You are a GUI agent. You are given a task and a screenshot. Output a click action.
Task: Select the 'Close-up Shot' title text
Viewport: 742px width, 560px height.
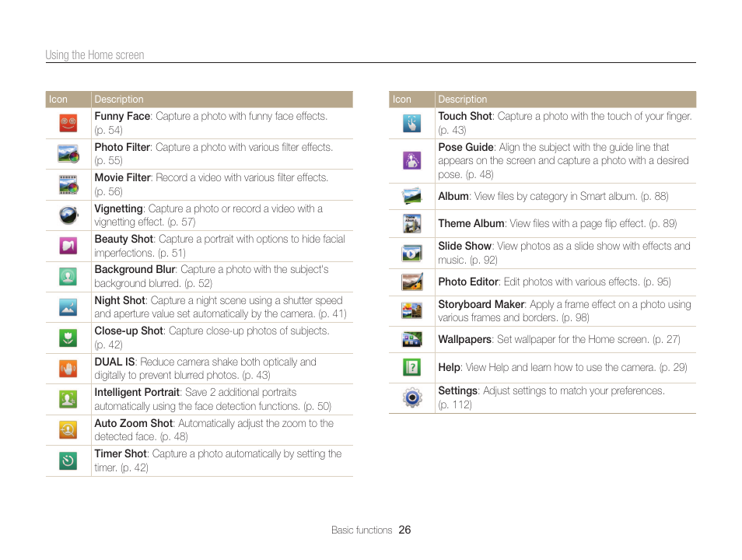128,331
